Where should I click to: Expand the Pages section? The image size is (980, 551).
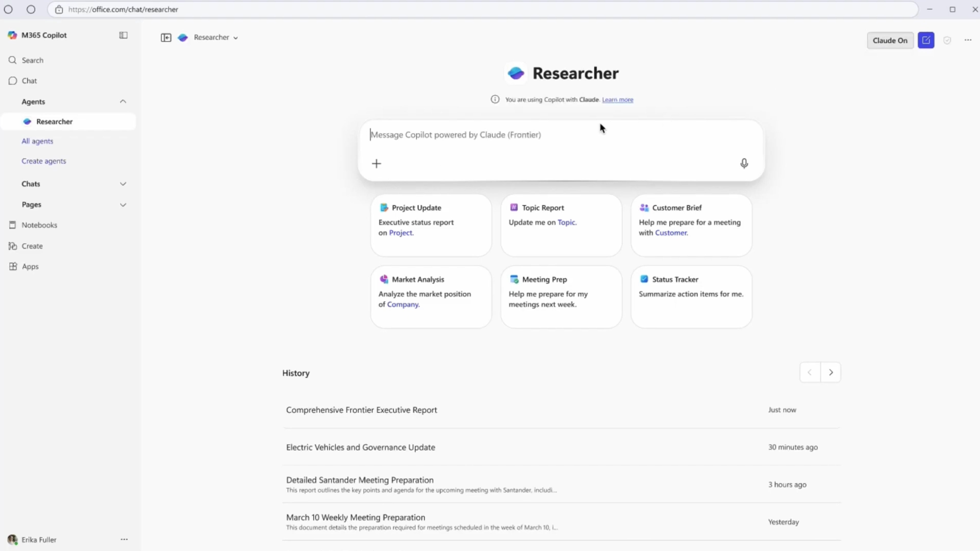[123, 205]
